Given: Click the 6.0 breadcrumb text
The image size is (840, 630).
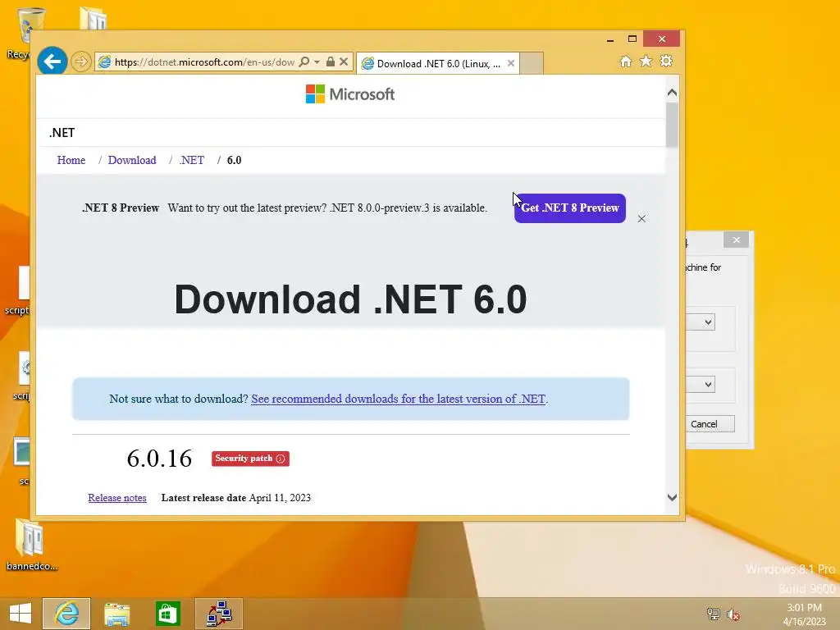Looking at the screenshot, I should pyautogui.click(x=234, y=160).
